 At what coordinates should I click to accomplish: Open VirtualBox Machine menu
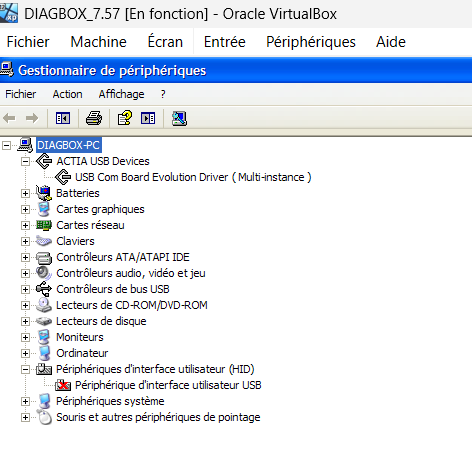[99, 42]
